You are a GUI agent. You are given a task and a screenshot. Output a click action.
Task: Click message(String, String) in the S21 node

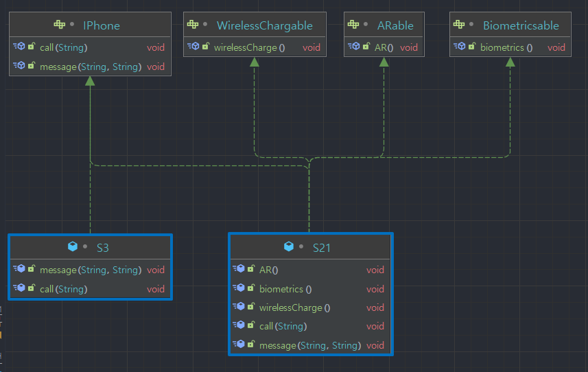click(310, 345)
